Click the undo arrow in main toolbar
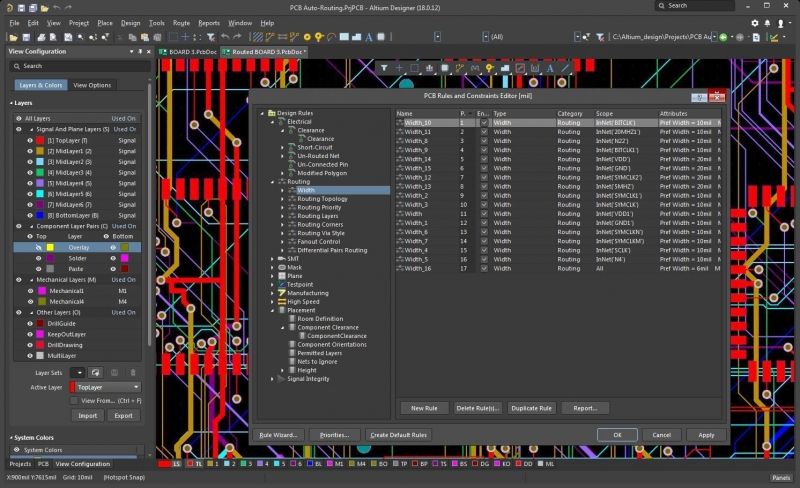Viewport: 800px width, 488px height. [225, 37]
